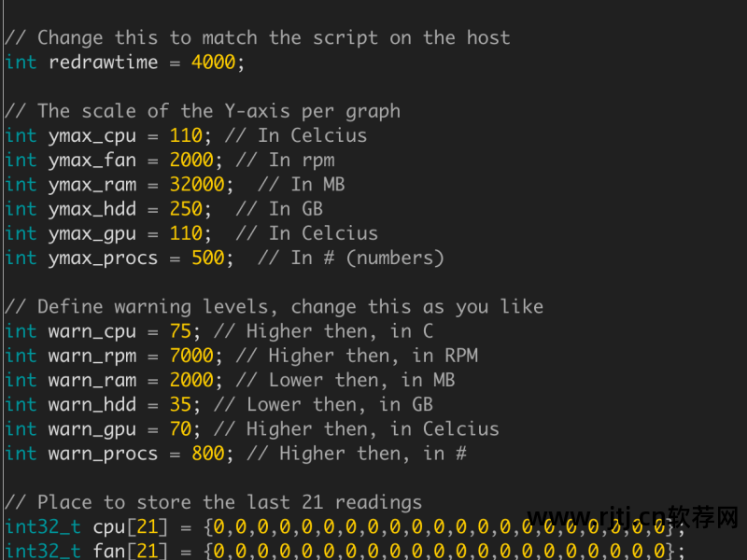Click the int32_t keyword before cpu[21]
The height and width of the screenshot is (560, 747).
click(x=43, y=526)
